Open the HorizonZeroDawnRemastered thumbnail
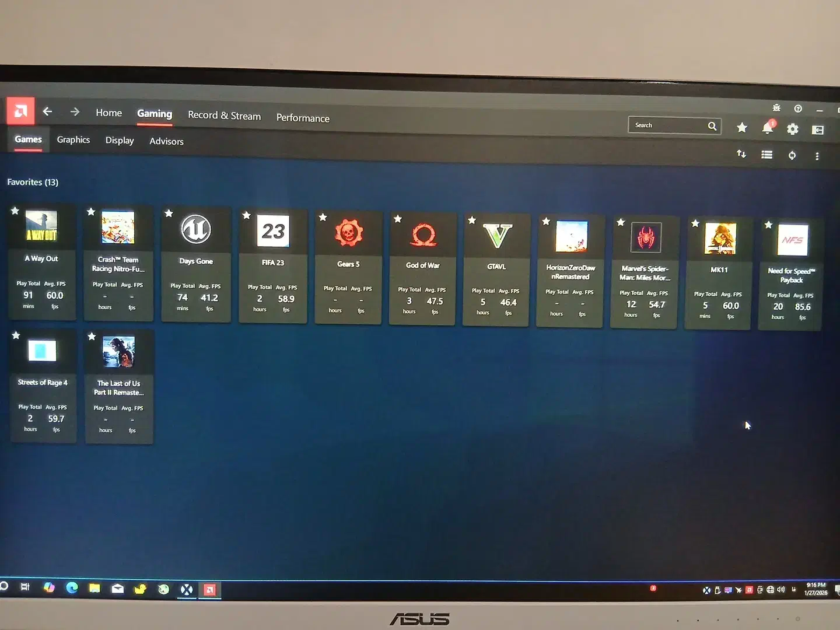This screenshot has width=840, height=630. coord(572,236)
